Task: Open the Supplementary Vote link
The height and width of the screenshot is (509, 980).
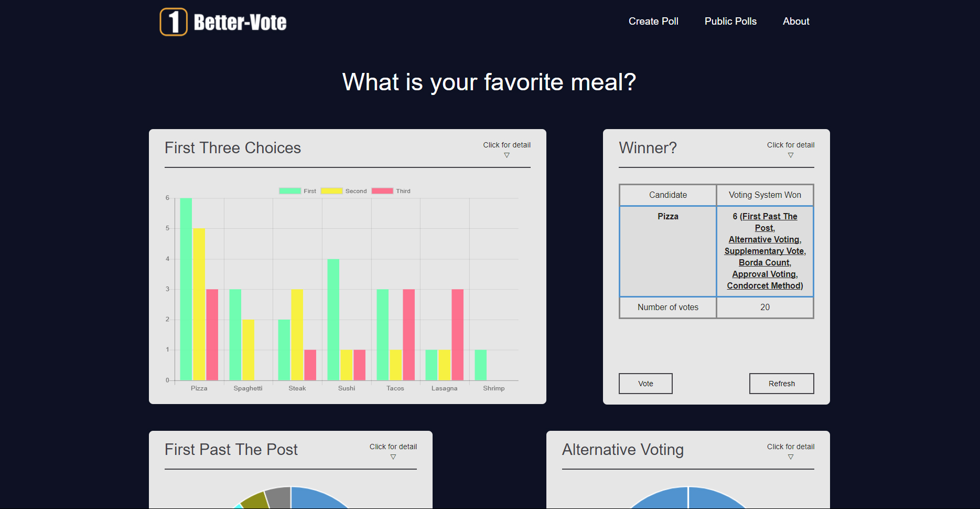Action: tap(764, 251)
